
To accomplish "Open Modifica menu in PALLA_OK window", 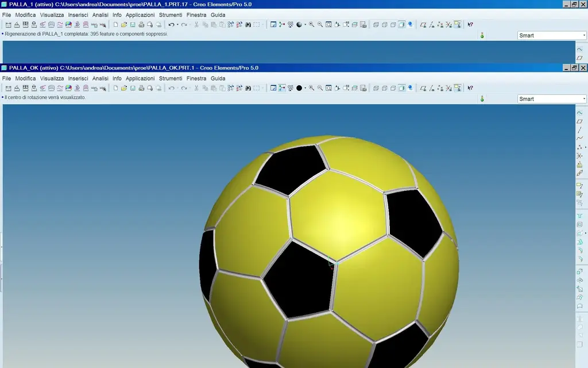I will (x=25, y=78).
